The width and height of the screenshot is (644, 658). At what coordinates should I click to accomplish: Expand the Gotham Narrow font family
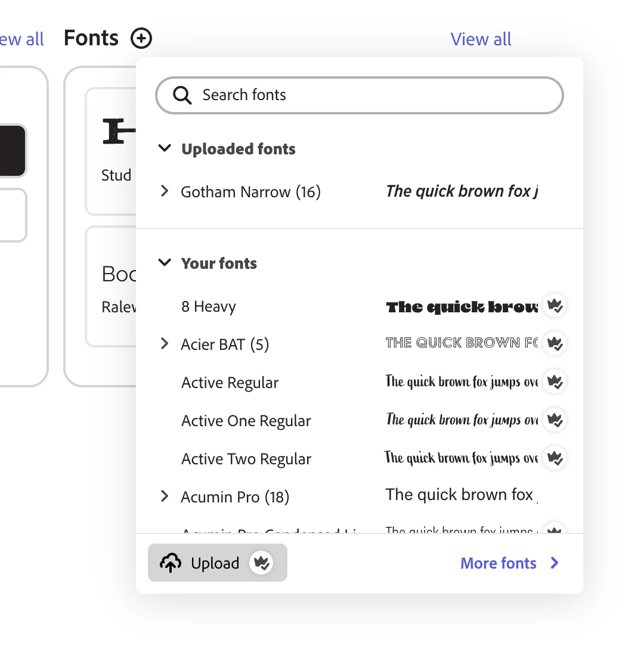coord(165,191)
